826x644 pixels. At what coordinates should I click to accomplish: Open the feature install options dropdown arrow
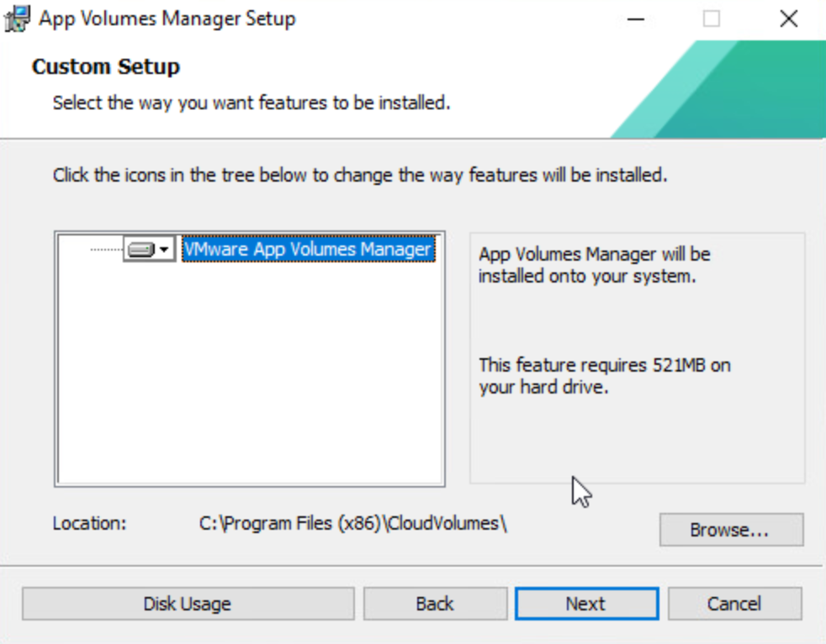pyautogui.click(x=165, y=250)
